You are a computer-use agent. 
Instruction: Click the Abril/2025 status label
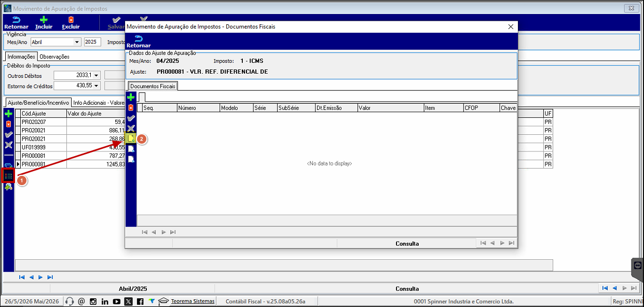[133, 289]
